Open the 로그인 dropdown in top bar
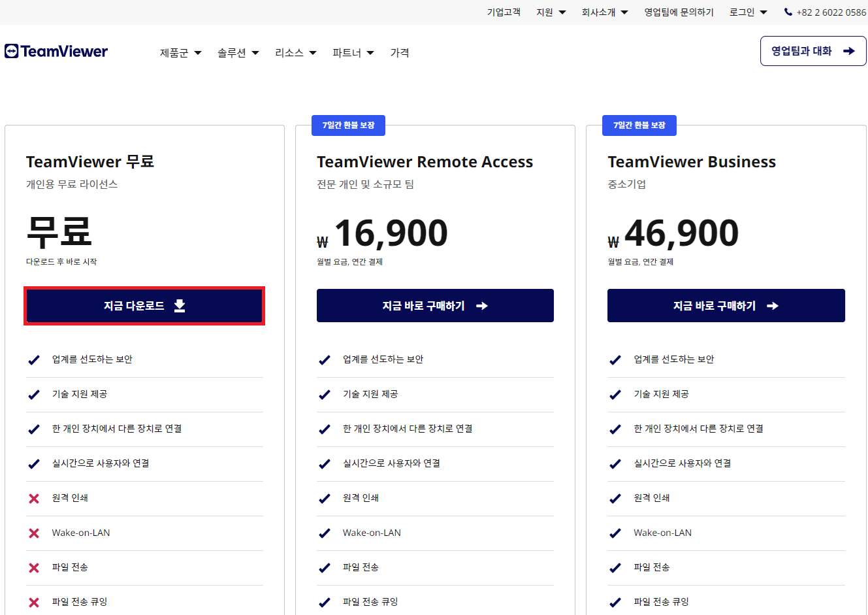Viewport: 868px width, 615px height. [x=748, y=12]
